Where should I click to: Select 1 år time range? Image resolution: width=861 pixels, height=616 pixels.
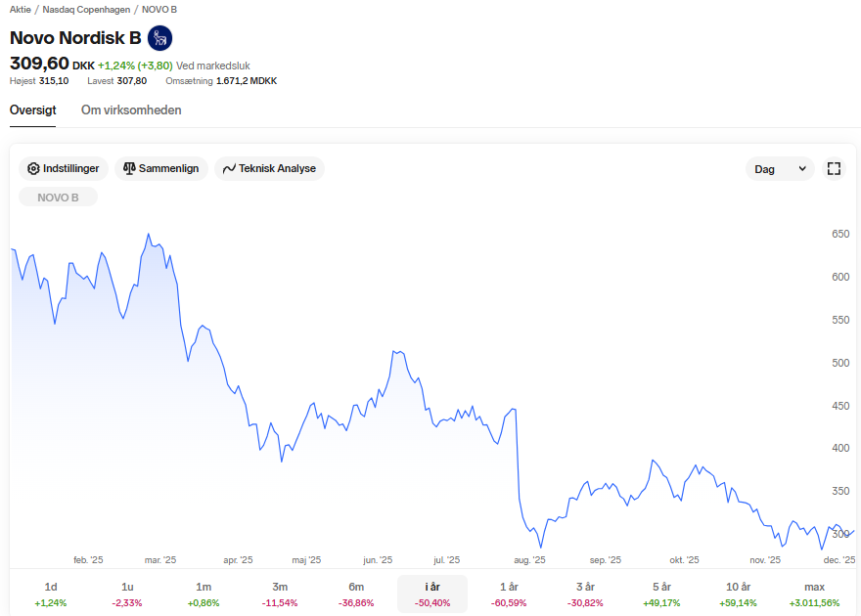pyautogui.click(x=509, y=594)
